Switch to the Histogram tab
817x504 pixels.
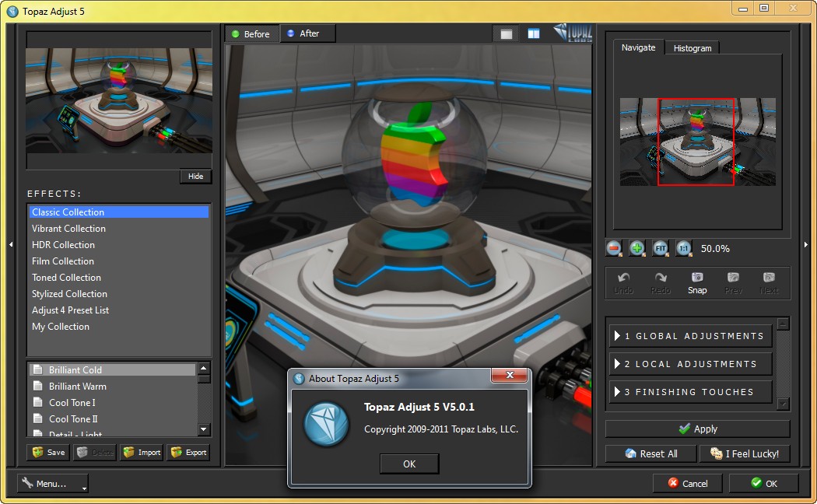click(x=692, y=48)
